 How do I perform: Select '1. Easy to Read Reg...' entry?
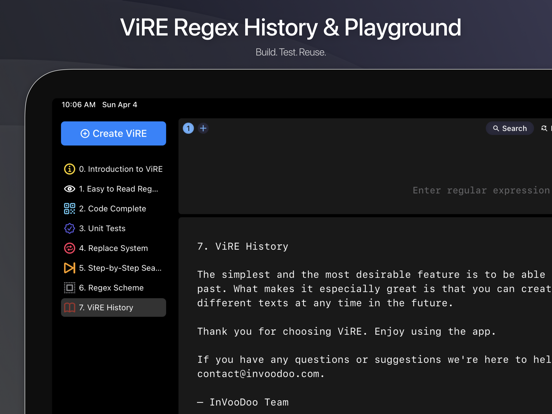click(x=113, y=189)
